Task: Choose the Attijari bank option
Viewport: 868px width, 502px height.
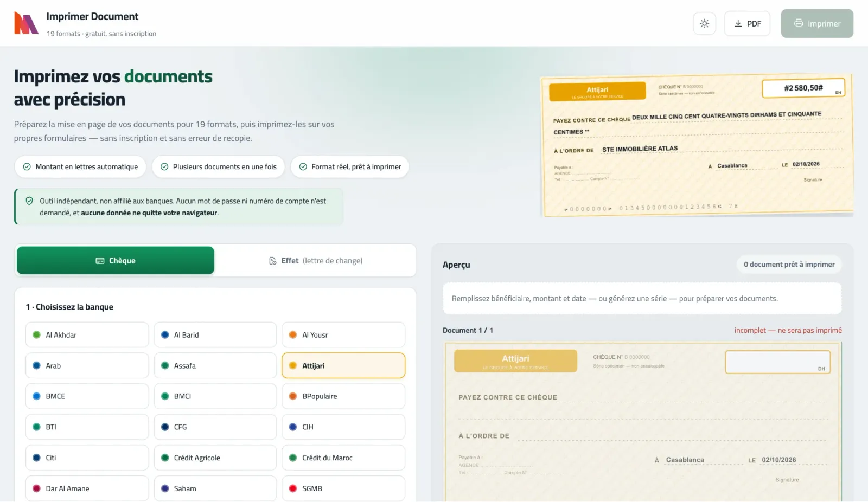Action: 343,366
